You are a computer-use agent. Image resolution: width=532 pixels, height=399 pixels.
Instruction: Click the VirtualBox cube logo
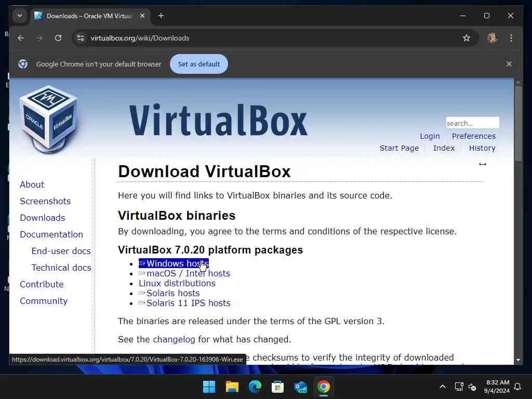(48, 119)
